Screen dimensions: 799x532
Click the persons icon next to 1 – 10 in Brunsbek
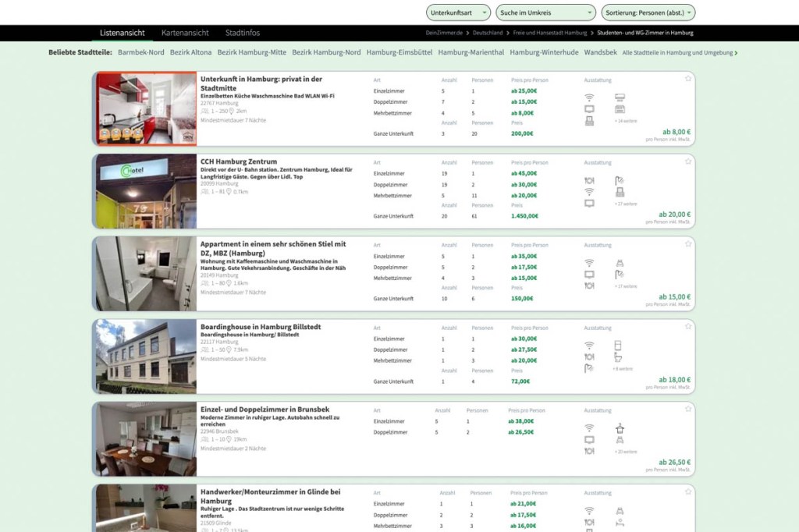tap(204, 439)
